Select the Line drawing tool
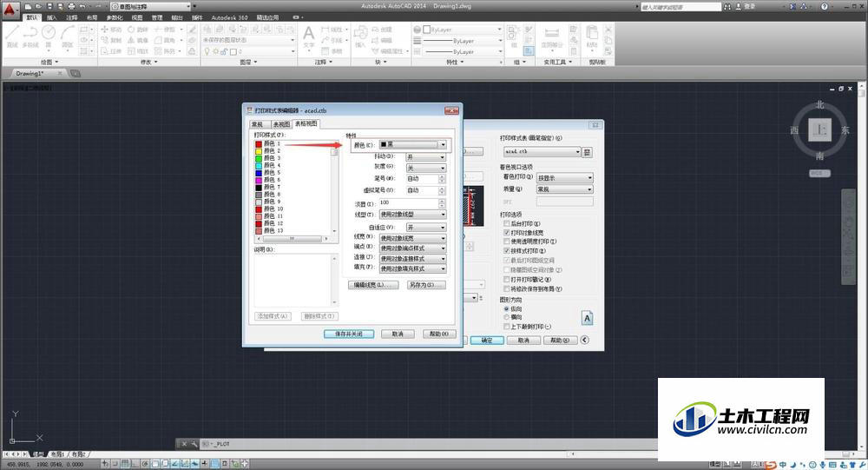The height and width of the screenshot is (470, 868). coord(12,36)
